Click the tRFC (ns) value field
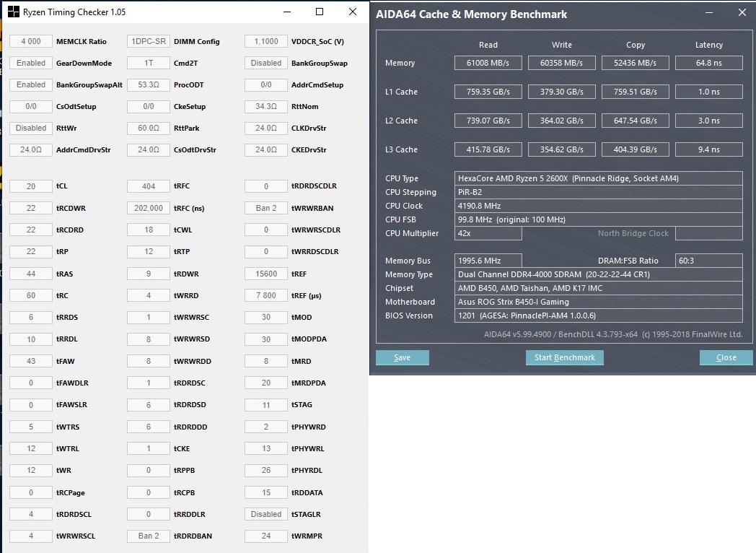Screen dimensions: 756x553 pos(149,208)
